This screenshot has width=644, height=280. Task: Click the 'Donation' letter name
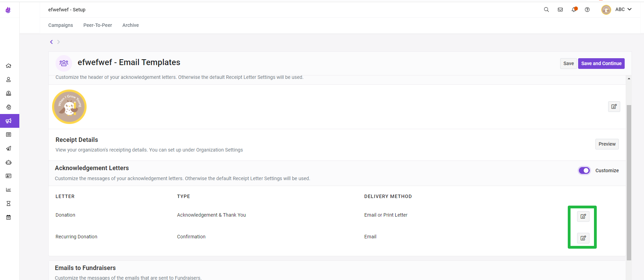[x=66, y=215]
